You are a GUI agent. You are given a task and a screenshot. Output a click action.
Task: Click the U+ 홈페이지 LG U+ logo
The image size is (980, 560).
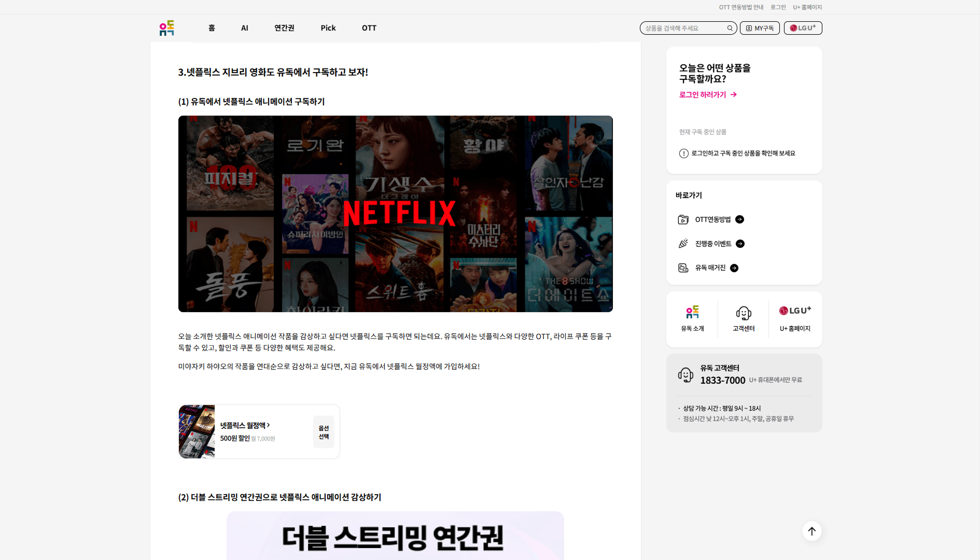[795, 311]
